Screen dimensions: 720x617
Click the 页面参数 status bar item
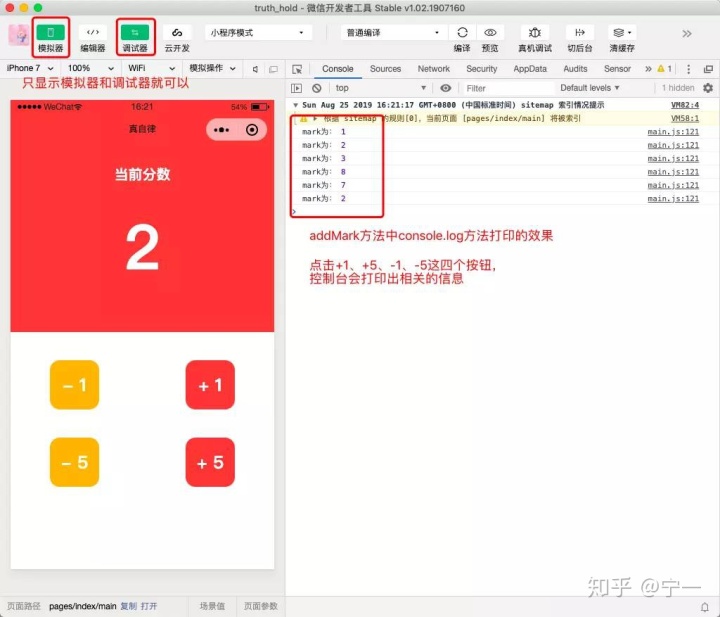[260, 606]
